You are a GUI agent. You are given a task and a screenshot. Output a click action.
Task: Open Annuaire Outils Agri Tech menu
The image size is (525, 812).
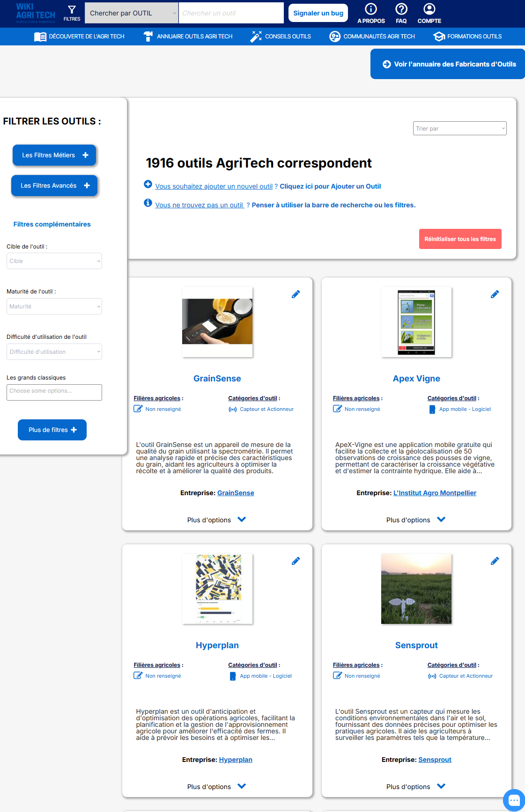pyautogui.click(x=188, y=37)
